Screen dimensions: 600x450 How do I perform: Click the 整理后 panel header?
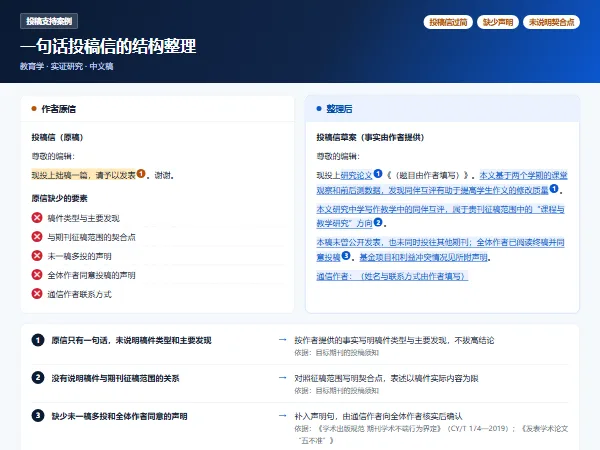(442, 109)
